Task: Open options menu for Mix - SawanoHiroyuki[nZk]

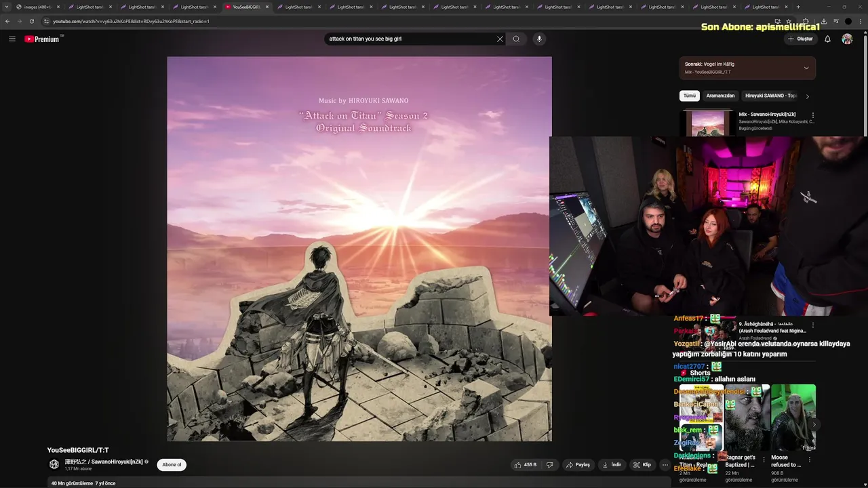Action: (812, 115)
